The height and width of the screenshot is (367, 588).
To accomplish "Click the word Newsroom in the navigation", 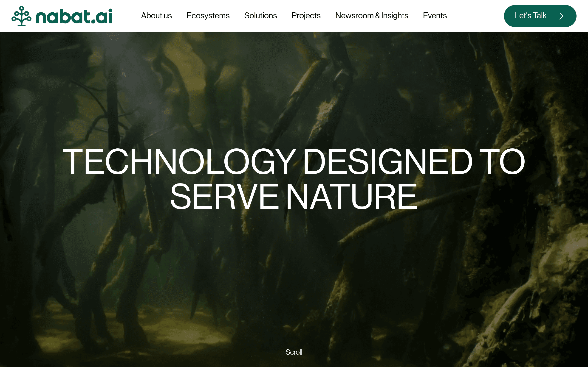I will point(354,16).
